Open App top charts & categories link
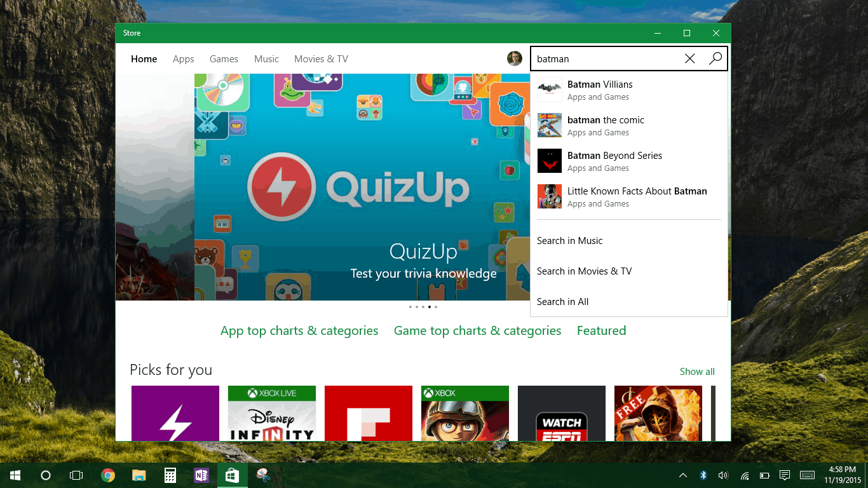 point(299,330)
